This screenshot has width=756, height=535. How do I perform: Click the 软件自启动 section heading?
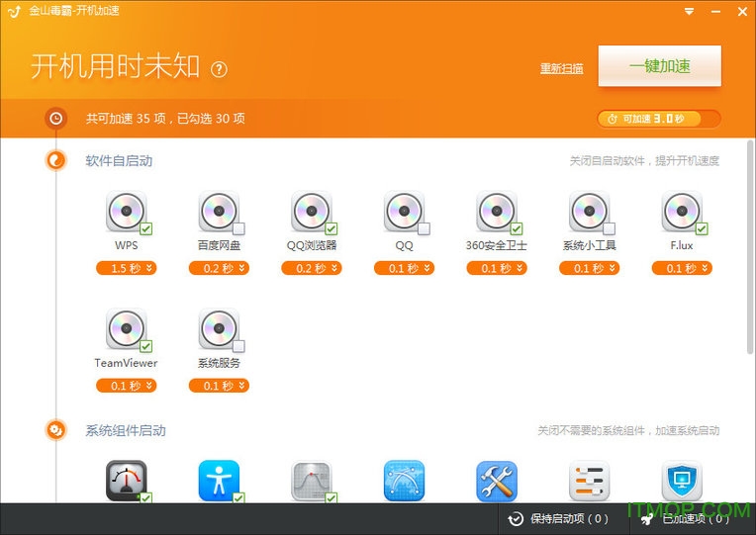(119, 161)
